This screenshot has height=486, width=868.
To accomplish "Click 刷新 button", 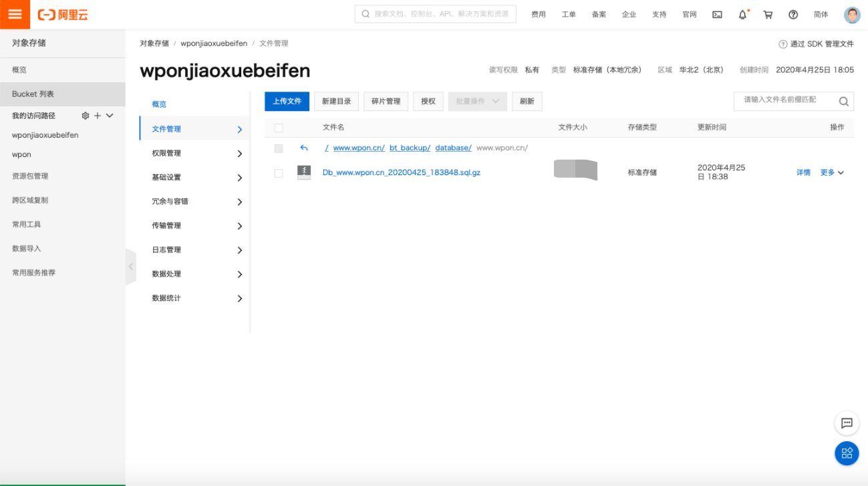I will pos(527,102).
